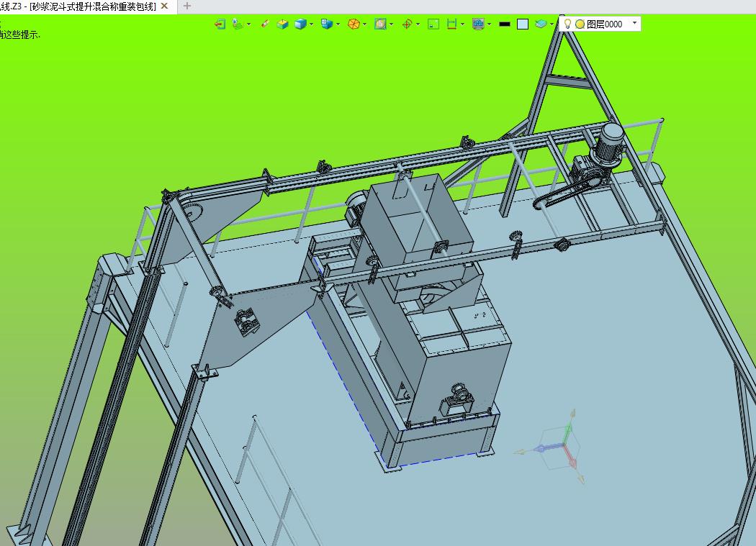Click the light blue face color swatch

523,24
